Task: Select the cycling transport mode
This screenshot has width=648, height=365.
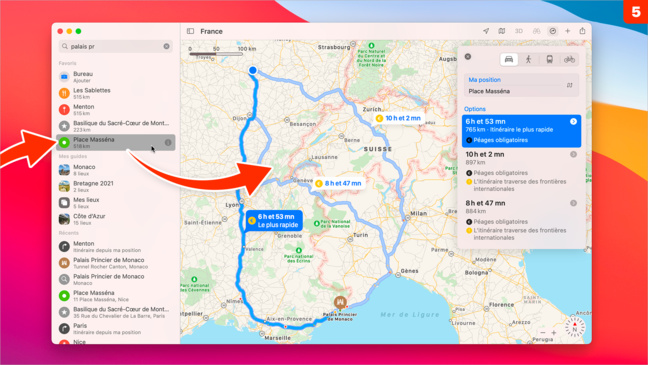Action: click(569, 60)
